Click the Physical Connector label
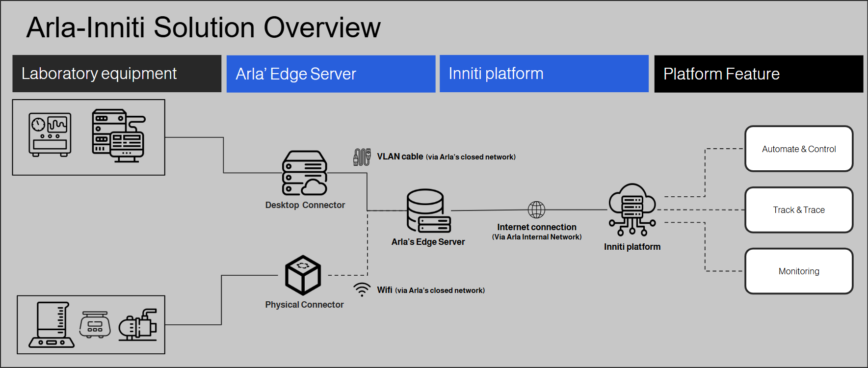This screenshot has height=368, width=868. click(305, 305)
